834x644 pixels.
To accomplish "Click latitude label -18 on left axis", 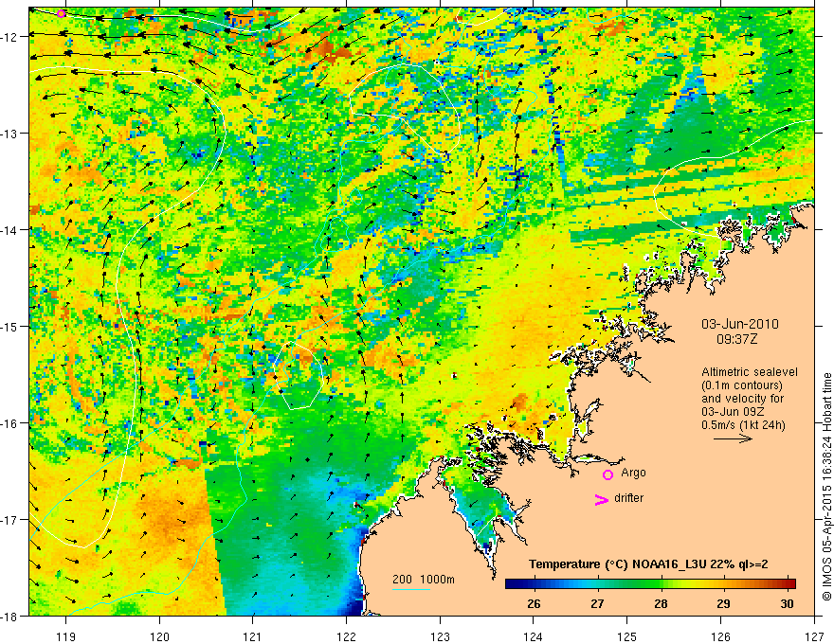I will [10, 617].
